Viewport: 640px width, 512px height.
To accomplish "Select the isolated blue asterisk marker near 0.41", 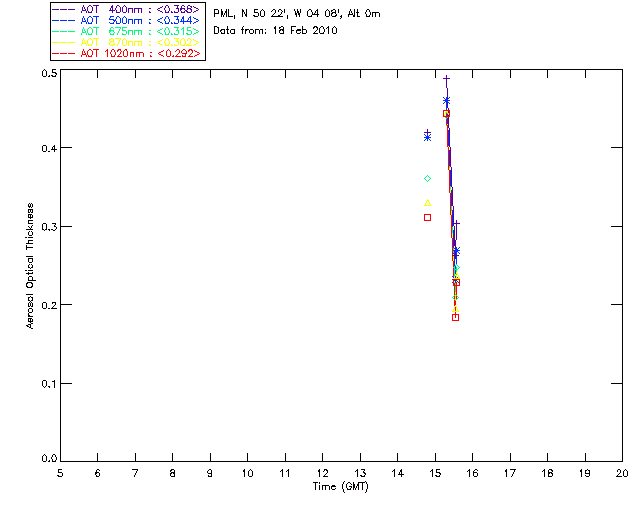I will coord(427,138).
